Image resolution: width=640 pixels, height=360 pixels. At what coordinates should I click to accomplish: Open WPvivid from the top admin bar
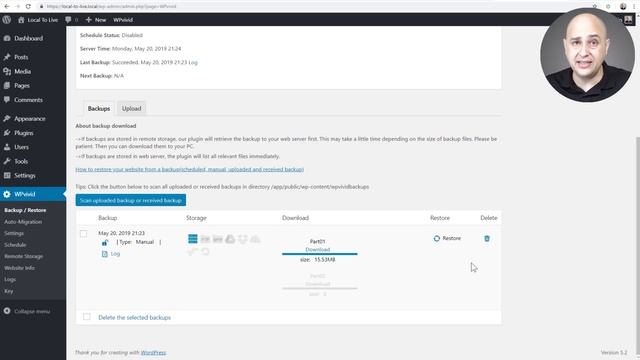[x=123, y=20]
